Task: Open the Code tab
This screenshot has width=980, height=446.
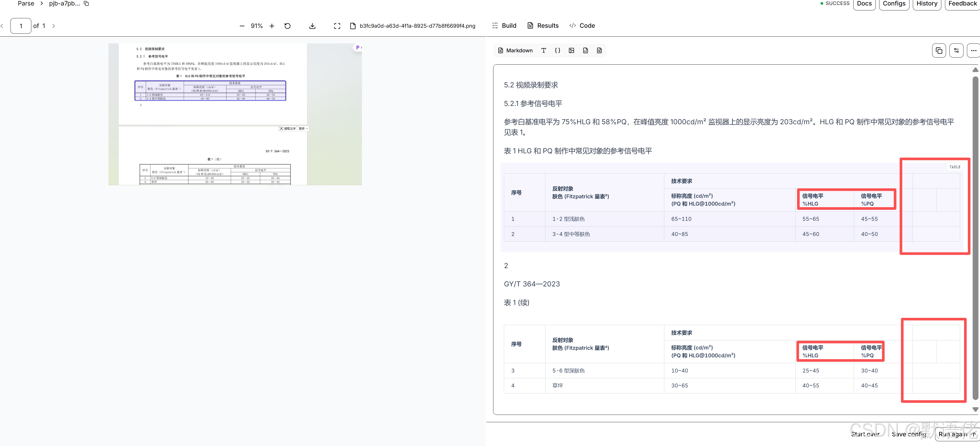Action: [x=582, y=26]
